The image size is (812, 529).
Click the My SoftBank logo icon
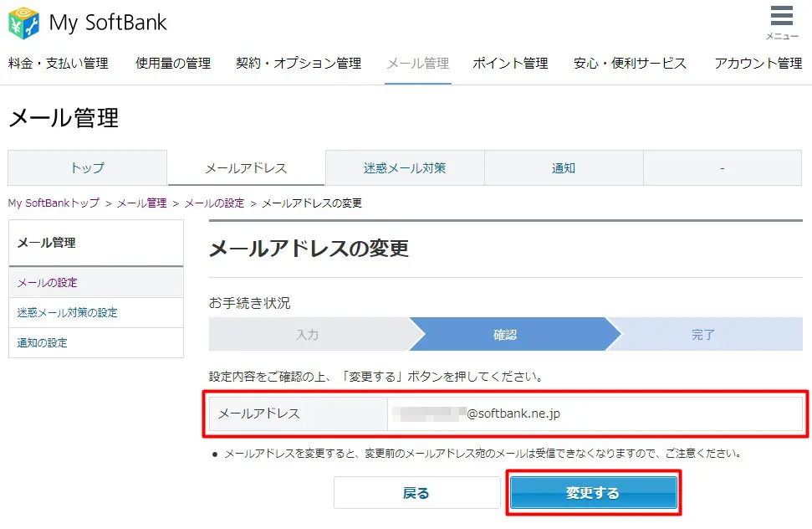tap(24, 23)
